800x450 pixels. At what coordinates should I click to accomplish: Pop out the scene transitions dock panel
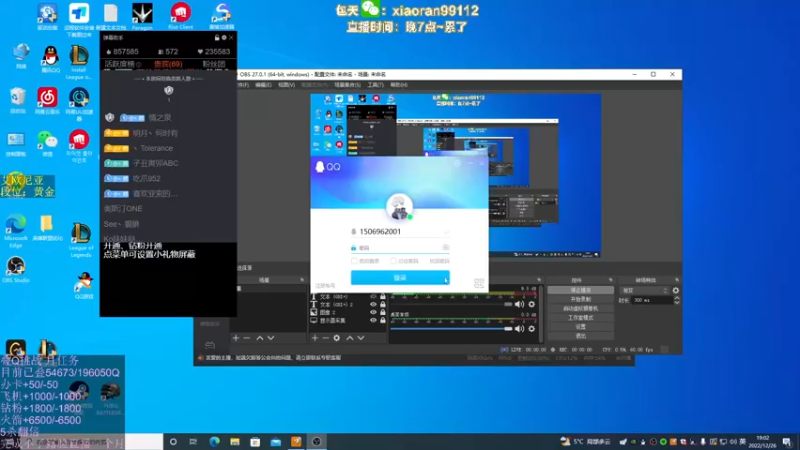tap(677, 280)
